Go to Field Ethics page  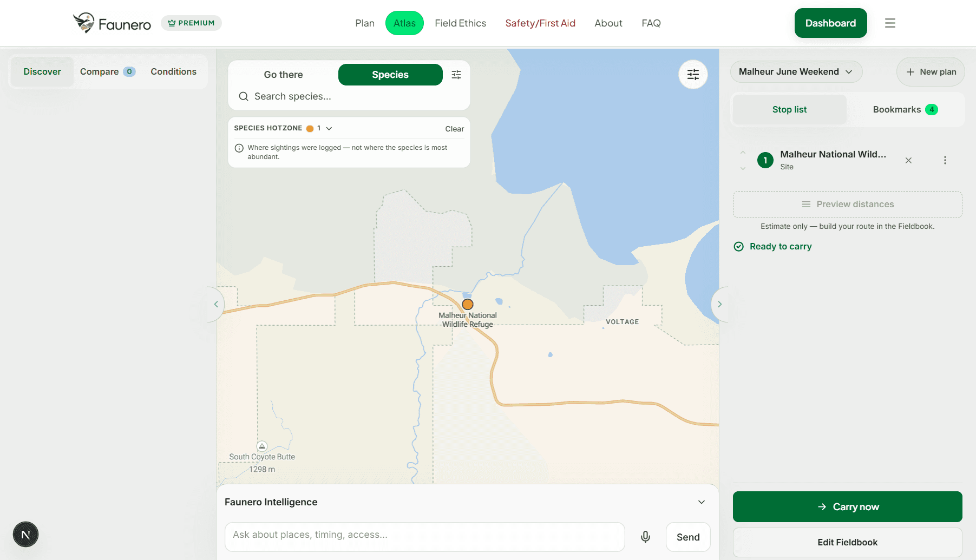(x=461, y=23)
